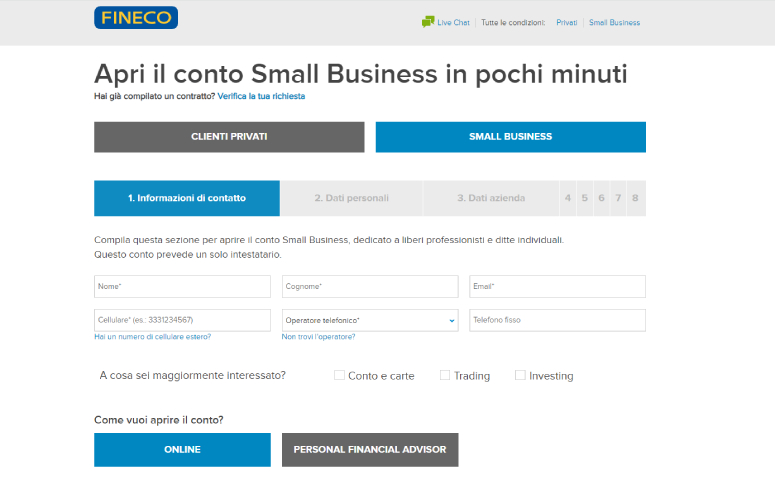Open Live Chat speech bubble icon

[428, 22]
